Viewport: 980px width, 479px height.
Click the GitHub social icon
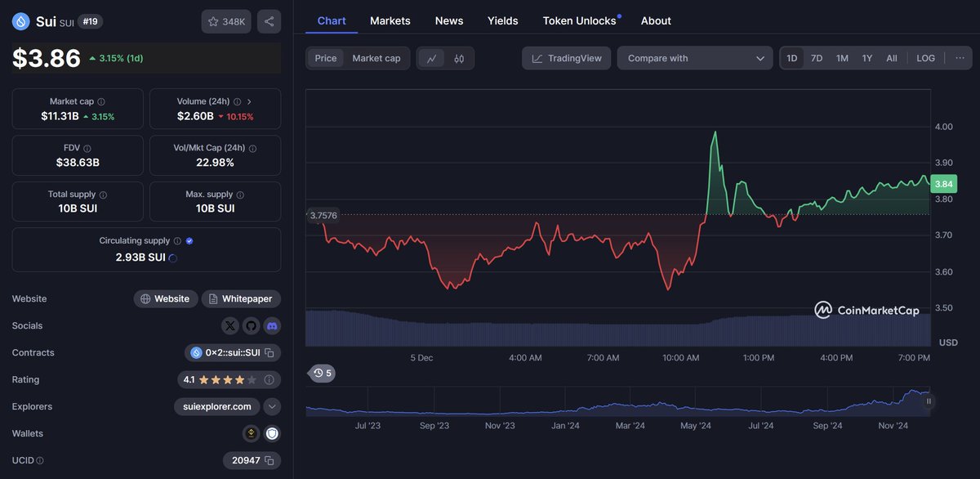251,325
